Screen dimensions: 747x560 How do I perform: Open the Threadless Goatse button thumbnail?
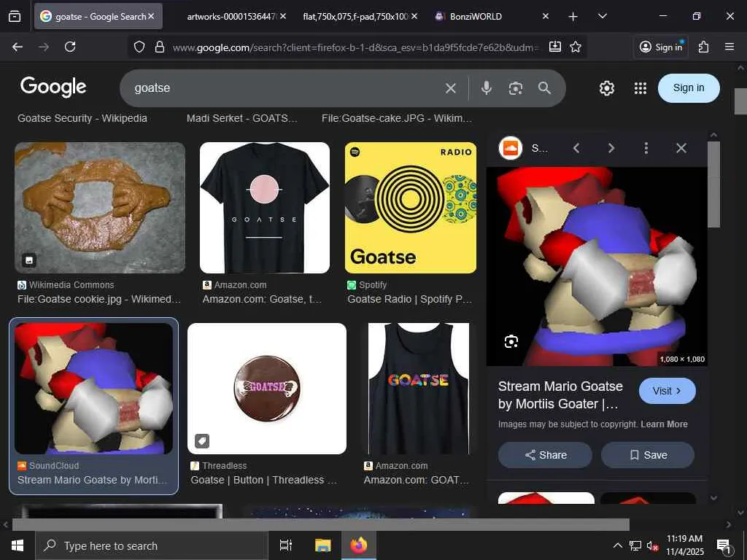(267, 389)
